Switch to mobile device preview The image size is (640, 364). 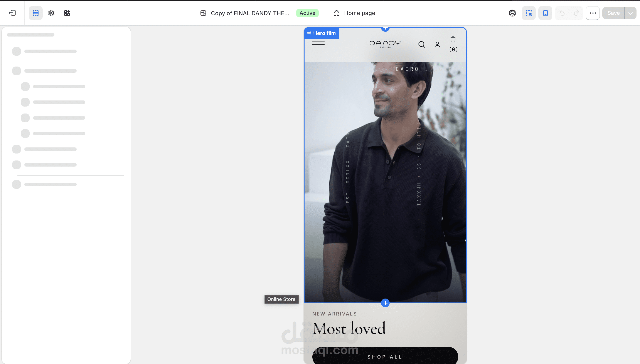pyautogui.click(x=545, y=13)
